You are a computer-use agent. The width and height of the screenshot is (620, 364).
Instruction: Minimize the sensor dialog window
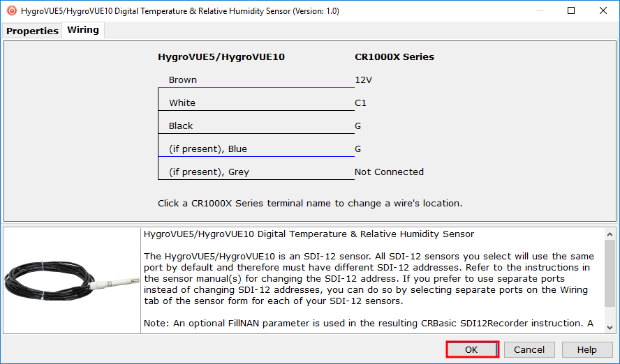(x=539, y=10)
